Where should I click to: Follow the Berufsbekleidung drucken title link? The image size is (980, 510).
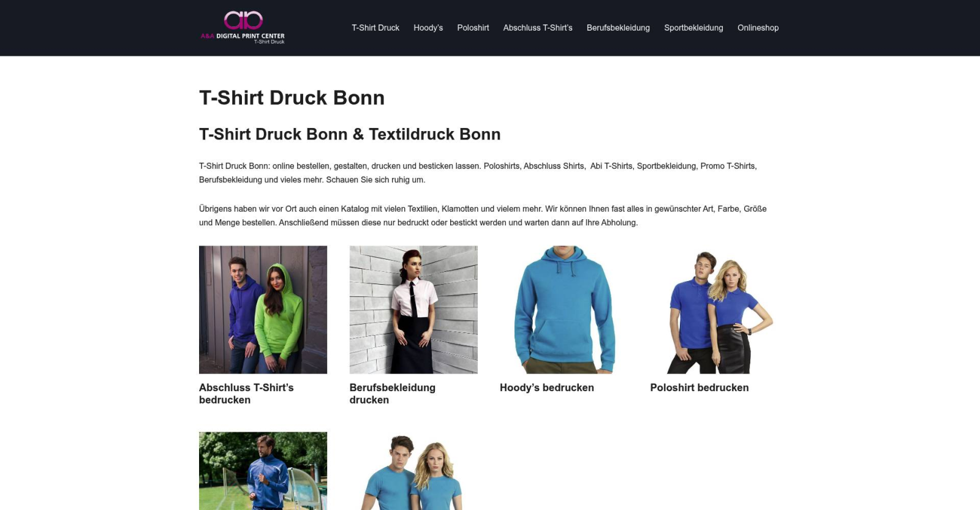coord(392,394)
